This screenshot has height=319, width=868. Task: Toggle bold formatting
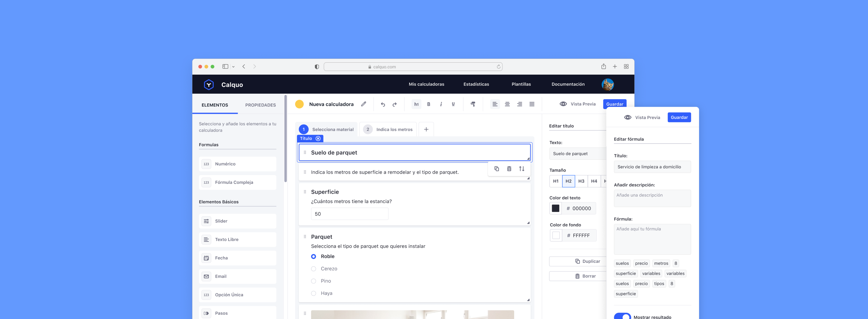(x=429, y=104)
